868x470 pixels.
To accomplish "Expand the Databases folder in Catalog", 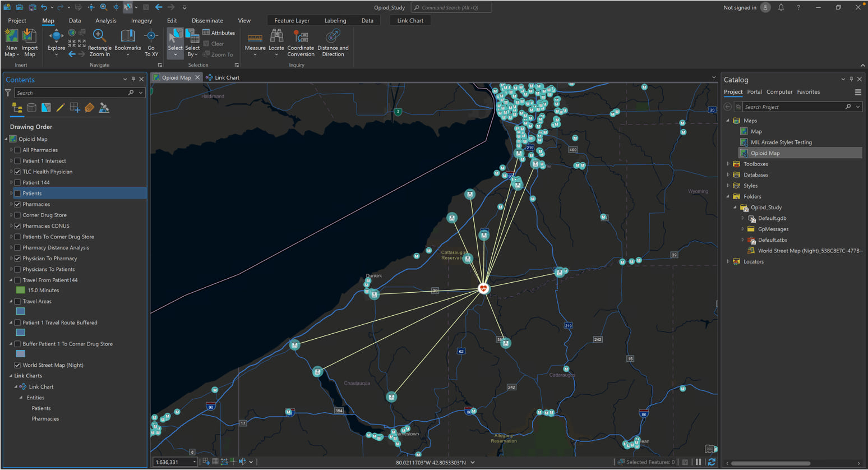I will pos(728,175).
